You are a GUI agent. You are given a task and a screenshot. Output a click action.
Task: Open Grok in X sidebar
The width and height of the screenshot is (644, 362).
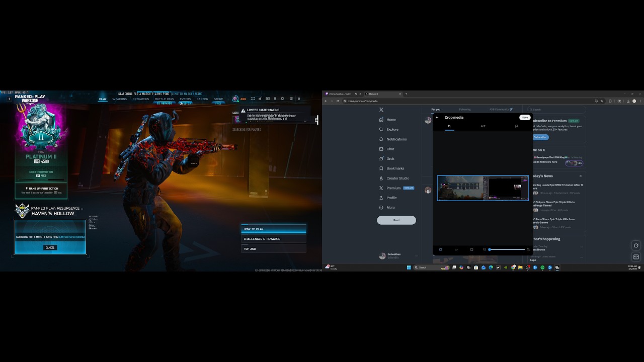(386, 159)
